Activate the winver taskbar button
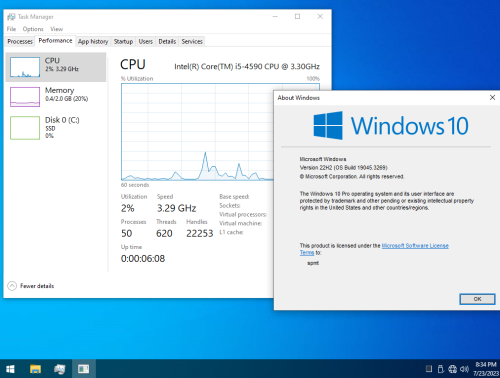This screenshot has height=378, width=500. pyautogui.click(x=83, y=369)
